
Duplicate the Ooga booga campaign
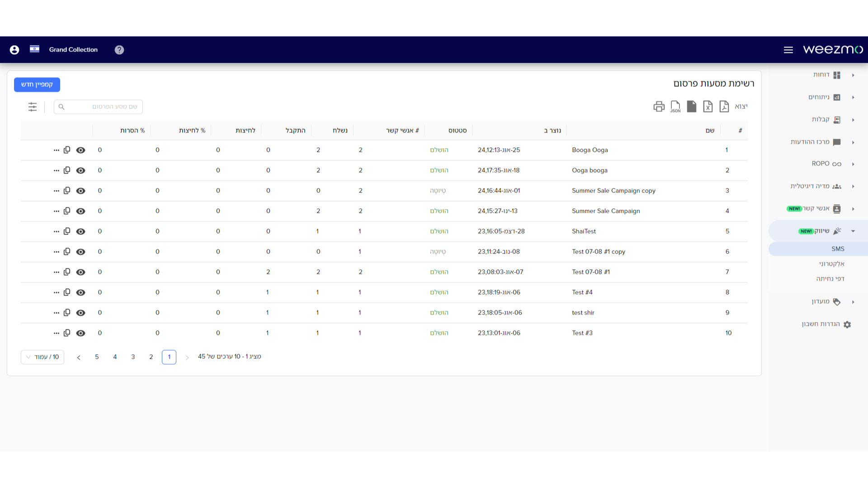67,170
